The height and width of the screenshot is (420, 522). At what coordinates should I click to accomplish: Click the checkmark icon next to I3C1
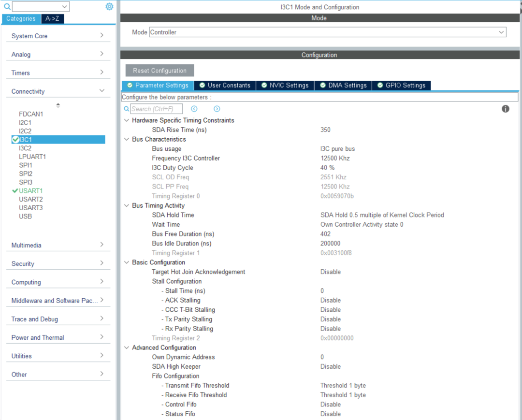click(15, 140)
